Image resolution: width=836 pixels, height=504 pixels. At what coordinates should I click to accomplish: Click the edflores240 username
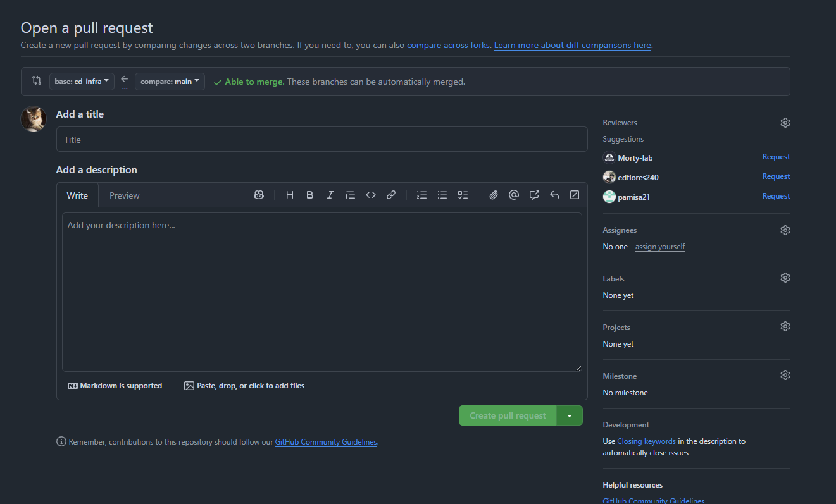638,177
